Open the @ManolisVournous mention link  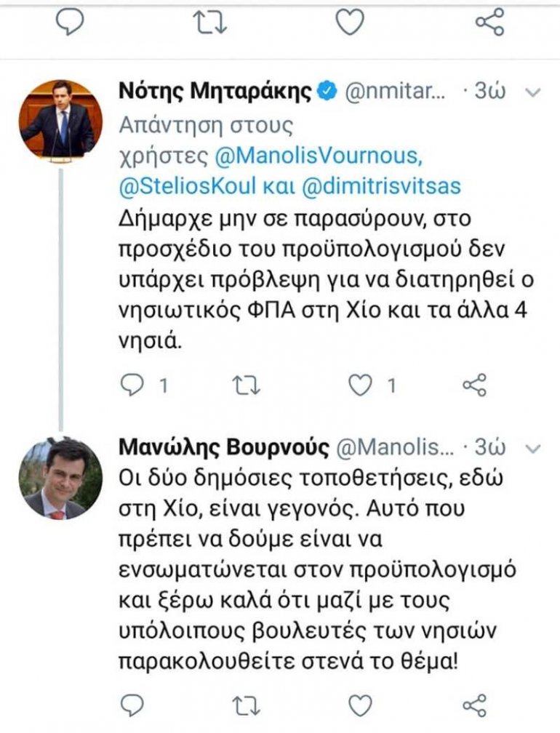click(319, 156)
